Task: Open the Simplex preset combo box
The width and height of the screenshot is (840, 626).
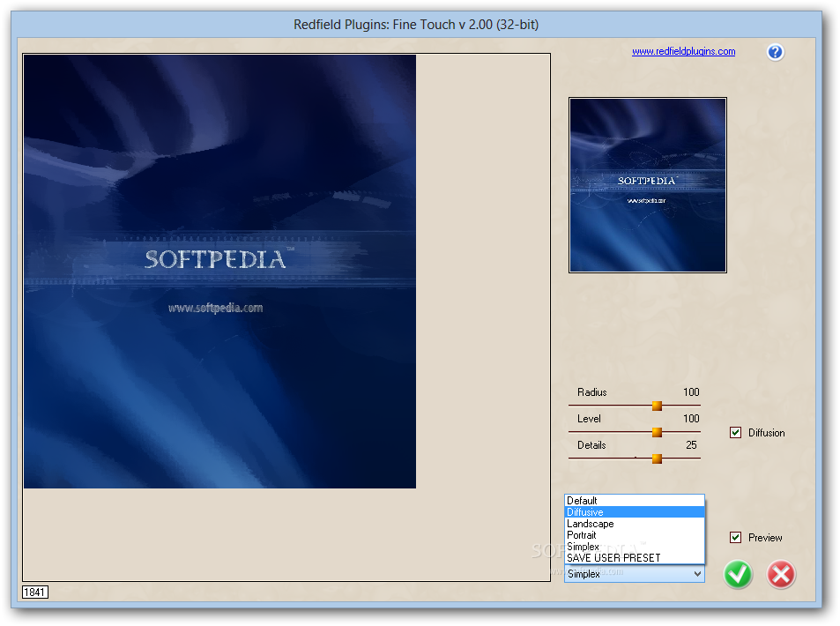Action: [x=635, y=574]
